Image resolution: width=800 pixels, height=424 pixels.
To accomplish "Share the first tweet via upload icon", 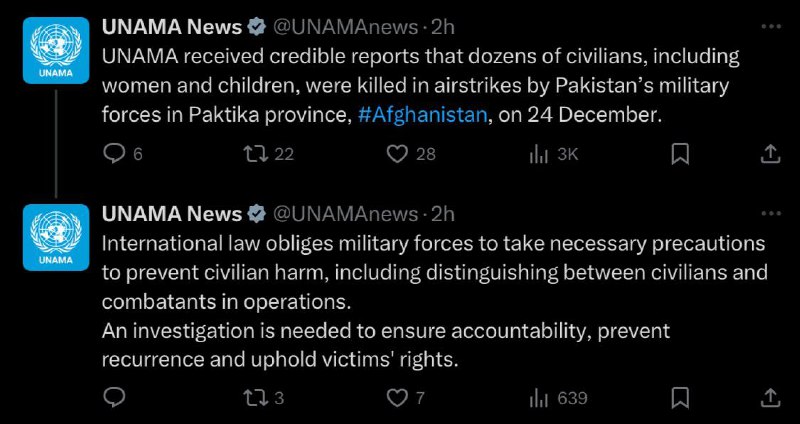I will pos(770,154).
